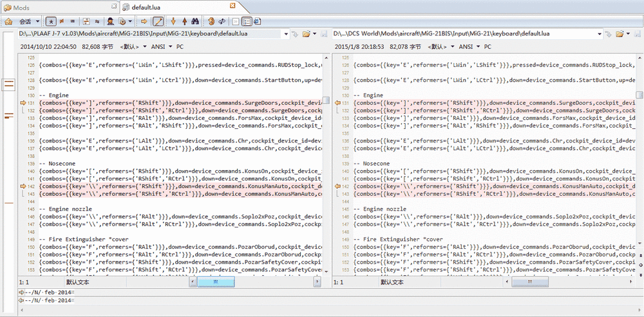The height and width of the screenshot is (317, 644).
Task: Click left status bar 默认文本 label
Action: pyautogui.click(x=78, y=282)
